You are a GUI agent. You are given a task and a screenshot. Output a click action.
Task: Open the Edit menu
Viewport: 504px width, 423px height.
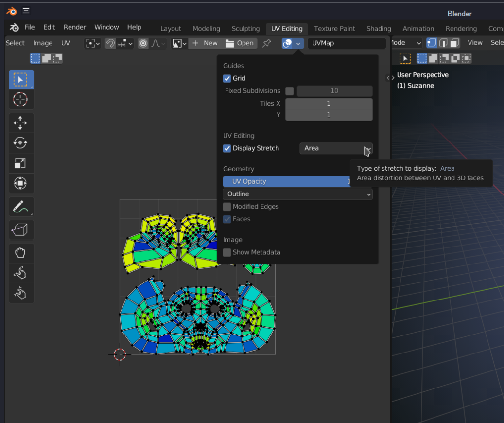coord(49,27)
